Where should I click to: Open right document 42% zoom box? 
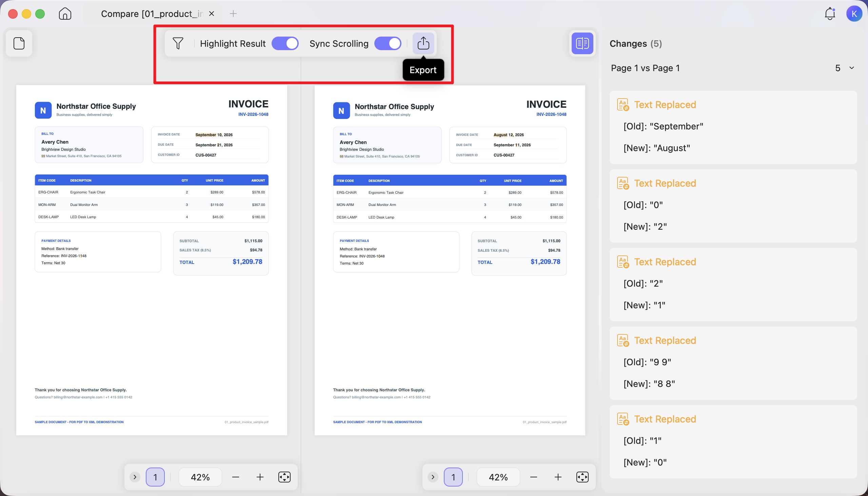click(498, 477)
